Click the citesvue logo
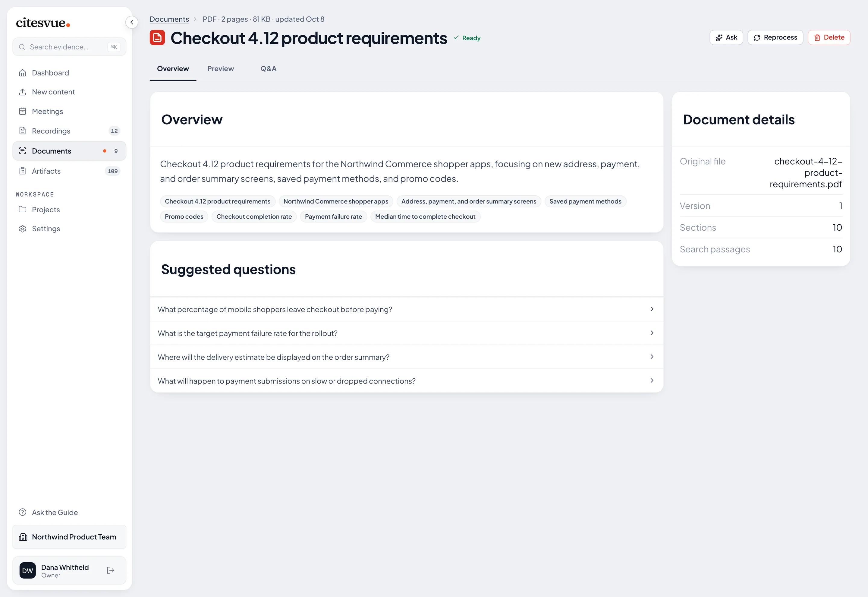The width and height of the screenshot is (868, 597). point(43,23)
